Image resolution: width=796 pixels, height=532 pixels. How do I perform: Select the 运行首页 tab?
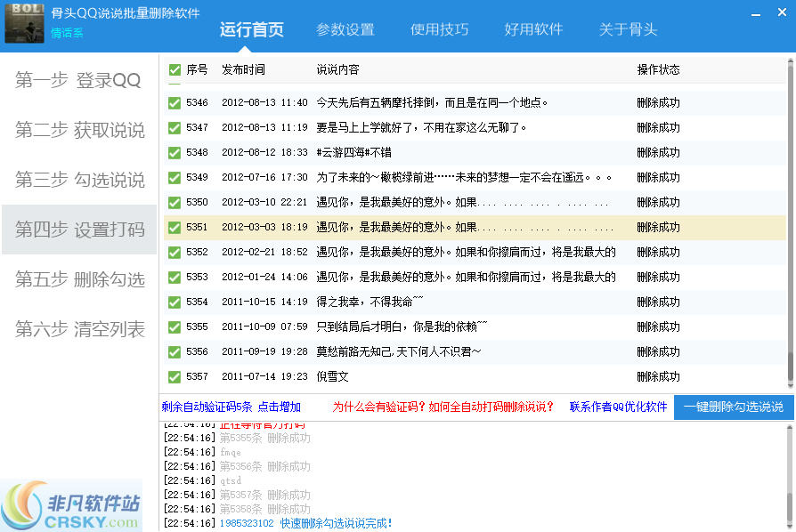(x=251, y=28)
